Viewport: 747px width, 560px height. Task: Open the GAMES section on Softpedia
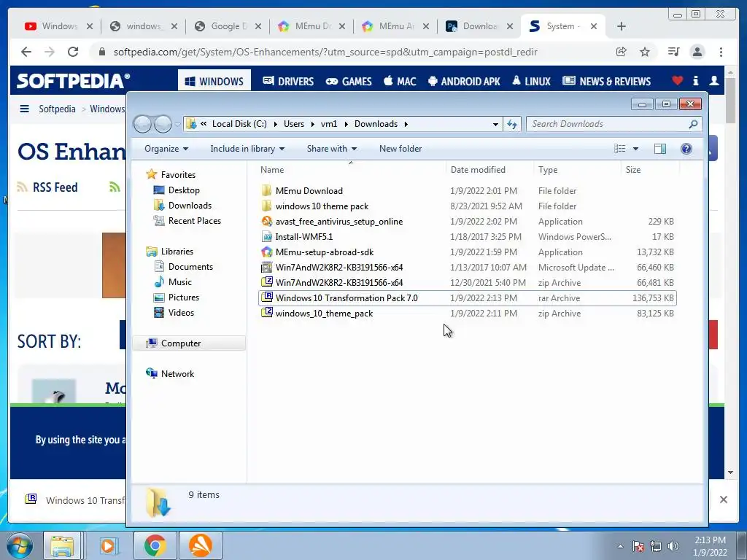pos(349,82)
